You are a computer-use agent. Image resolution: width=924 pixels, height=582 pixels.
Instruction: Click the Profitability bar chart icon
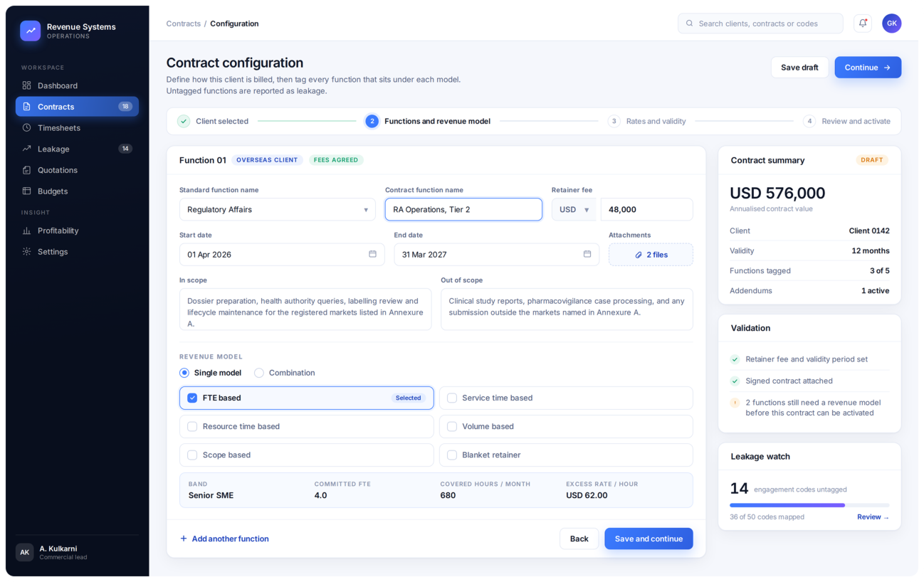[x=26, y=231]
